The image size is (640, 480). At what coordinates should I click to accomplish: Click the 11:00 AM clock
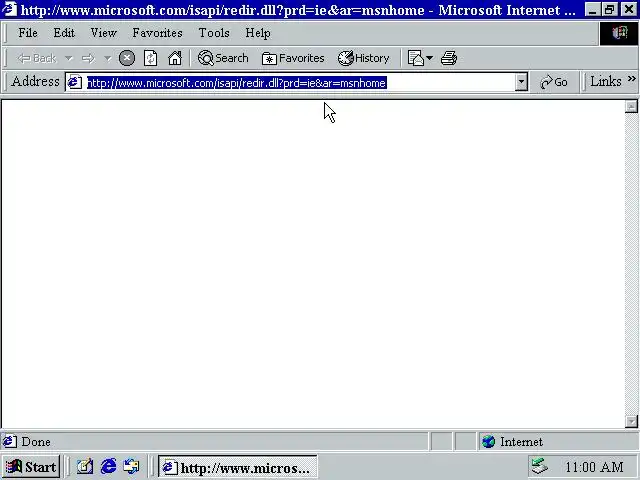point(594,467)
